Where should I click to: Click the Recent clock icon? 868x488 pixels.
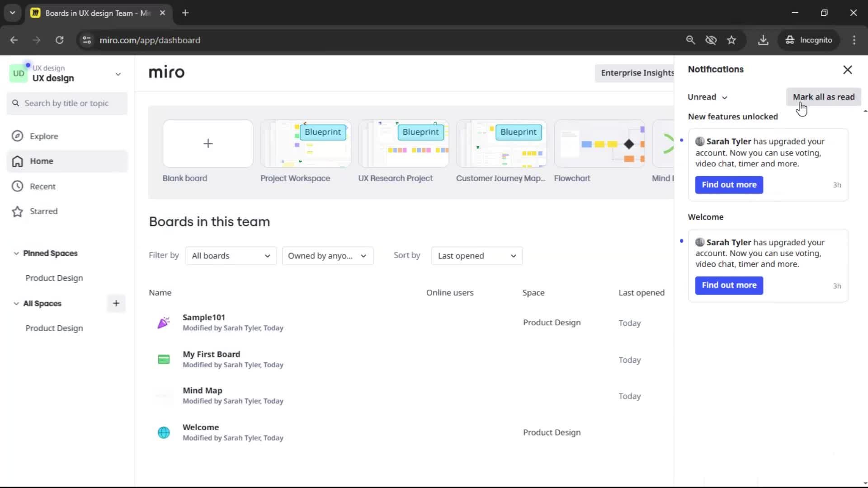[17, 186]
